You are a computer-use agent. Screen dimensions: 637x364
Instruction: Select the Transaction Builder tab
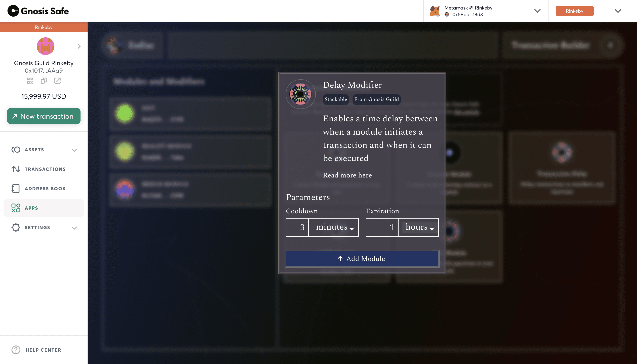551,46
